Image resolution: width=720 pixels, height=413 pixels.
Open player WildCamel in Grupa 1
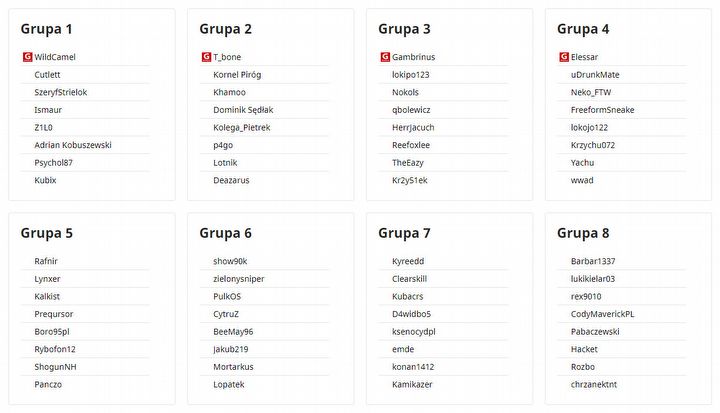point(55,57)
